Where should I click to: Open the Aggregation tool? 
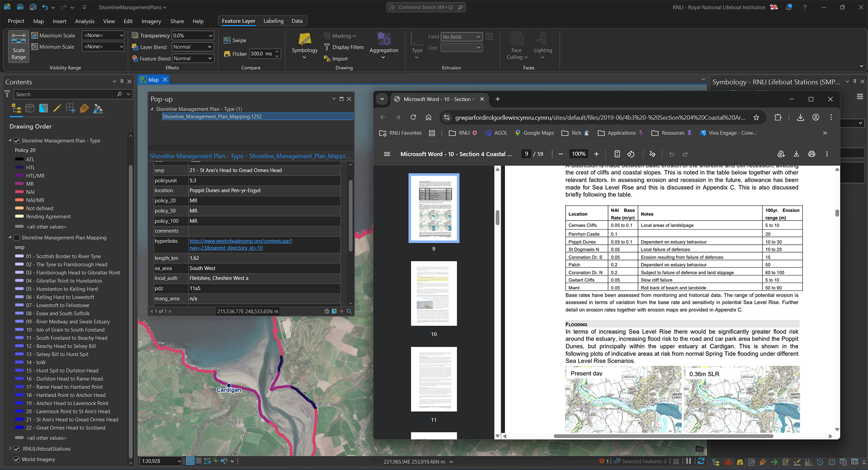click(x=384, y=45)
